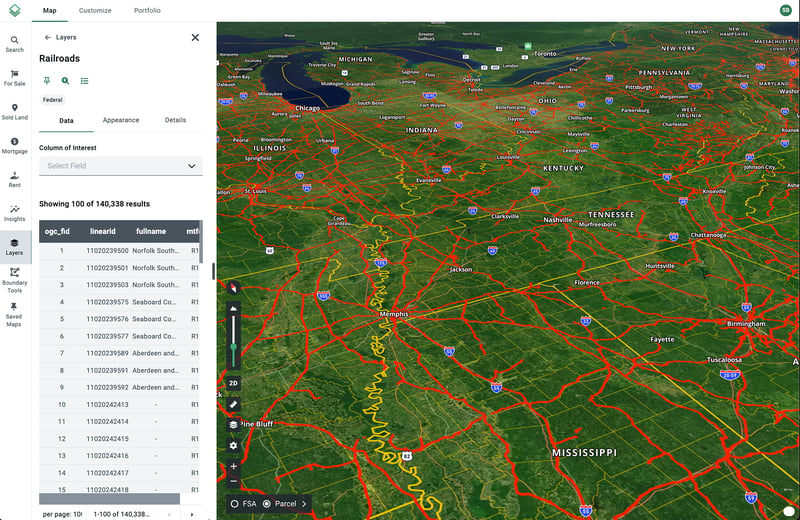Click the green magnifier icon under Railroads

[65, 81]
